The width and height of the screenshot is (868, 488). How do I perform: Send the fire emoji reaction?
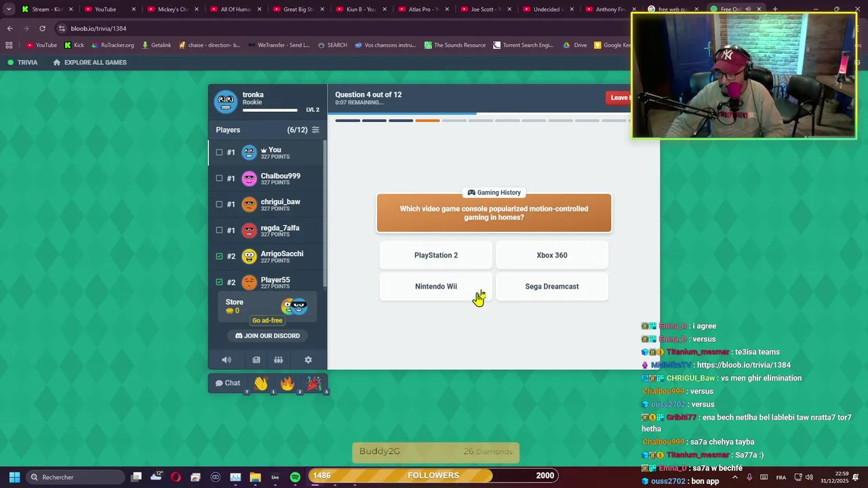287,384
